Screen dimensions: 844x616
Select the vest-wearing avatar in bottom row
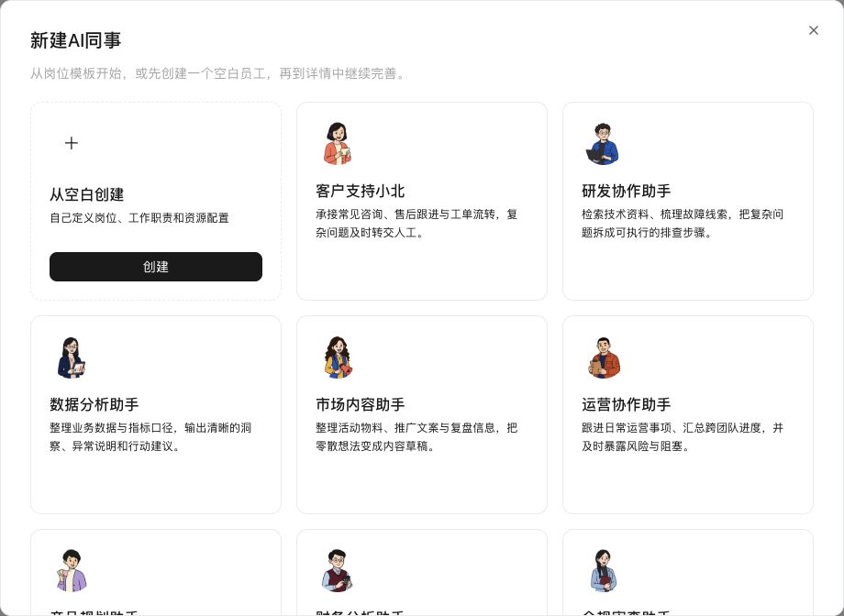337,570
